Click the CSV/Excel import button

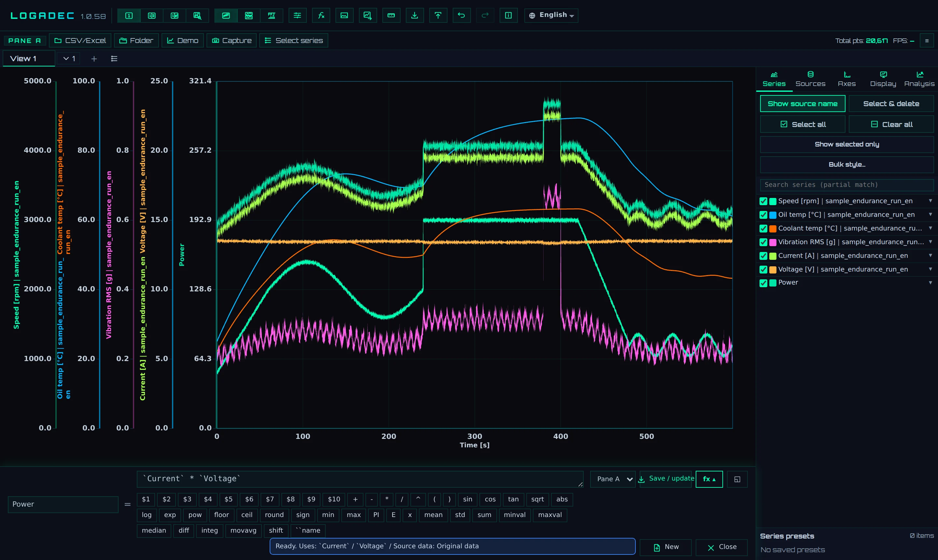click(x=80, y=40)
